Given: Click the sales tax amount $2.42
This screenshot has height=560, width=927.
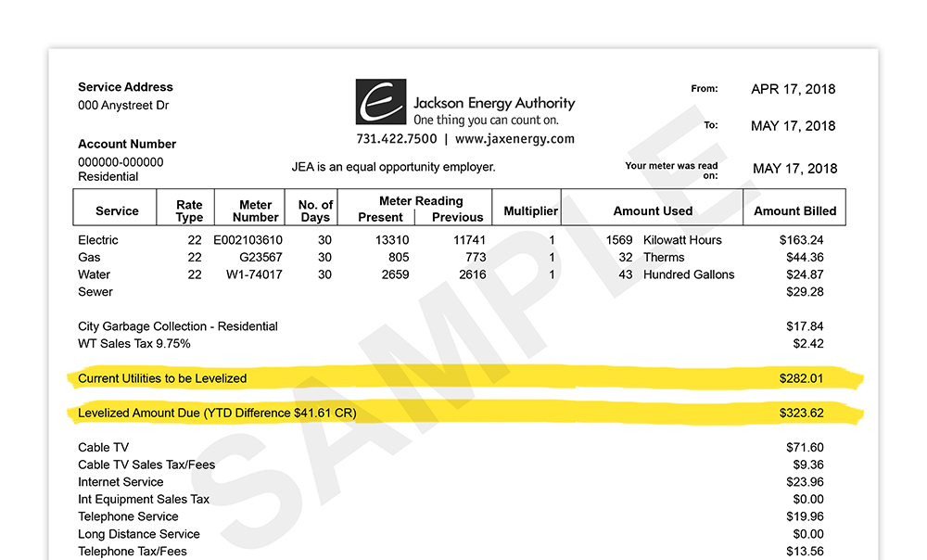Looking at the screenshot, I should (808, 344).
